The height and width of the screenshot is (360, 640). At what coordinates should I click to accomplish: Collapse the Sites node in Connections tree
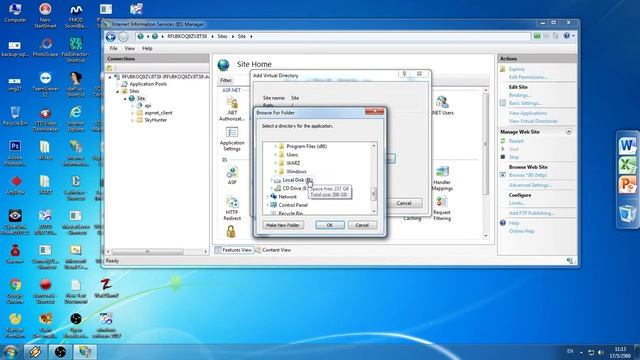coord(118,91)
